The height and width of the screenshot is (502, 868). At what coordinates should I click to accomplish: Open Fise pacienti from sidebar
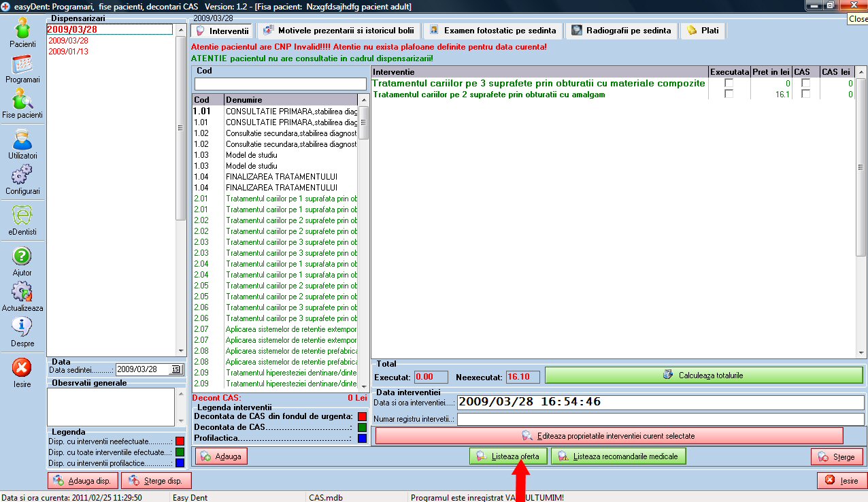22,104
